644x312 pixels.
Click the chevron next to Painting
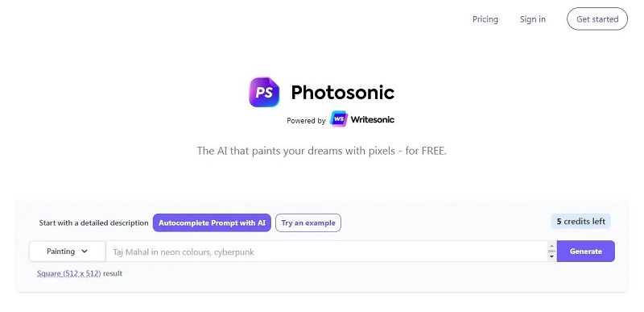point(85,252)
